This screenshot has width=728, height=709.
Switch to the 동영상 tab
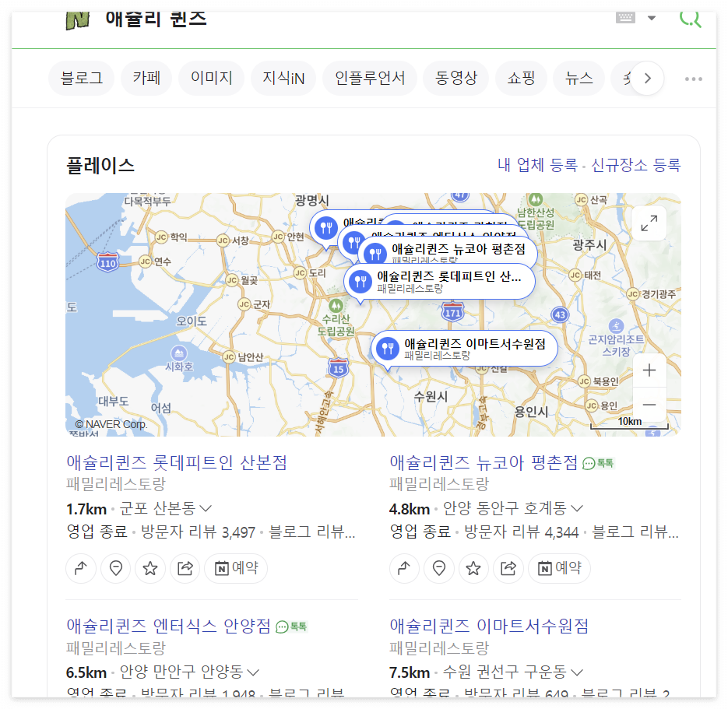[x=456, y=78]
